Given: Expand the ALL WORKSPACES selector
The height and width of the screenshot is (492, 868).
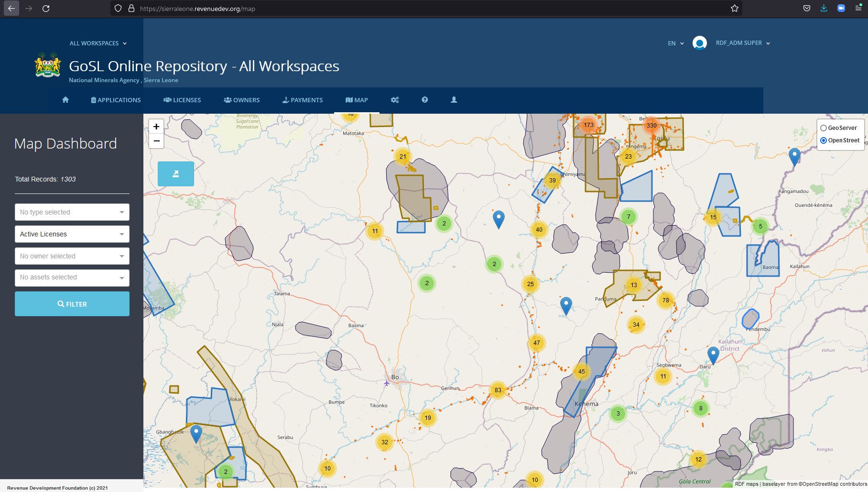Looking at the screenshot, I should [x=98, y=43].
